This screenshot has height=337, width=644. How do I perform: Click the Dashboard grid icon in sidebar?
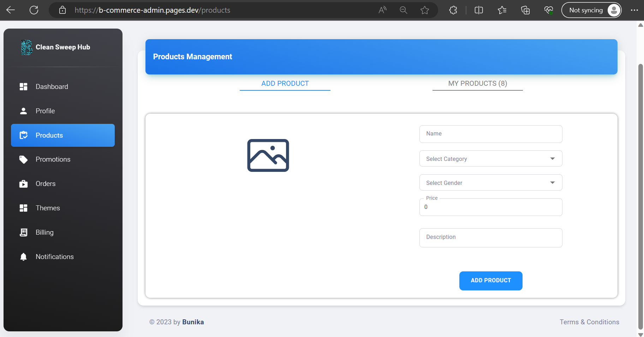(x=23, y=87)
